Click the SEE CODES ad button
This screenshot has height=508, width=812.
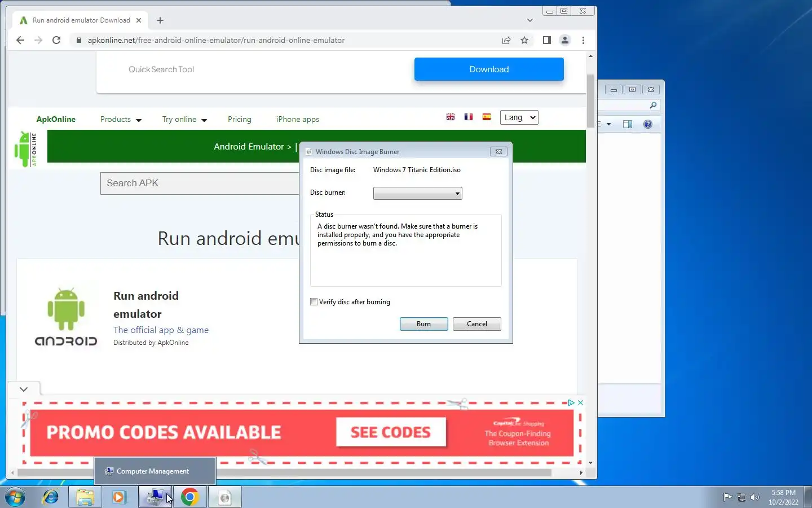tap(391, 432)
